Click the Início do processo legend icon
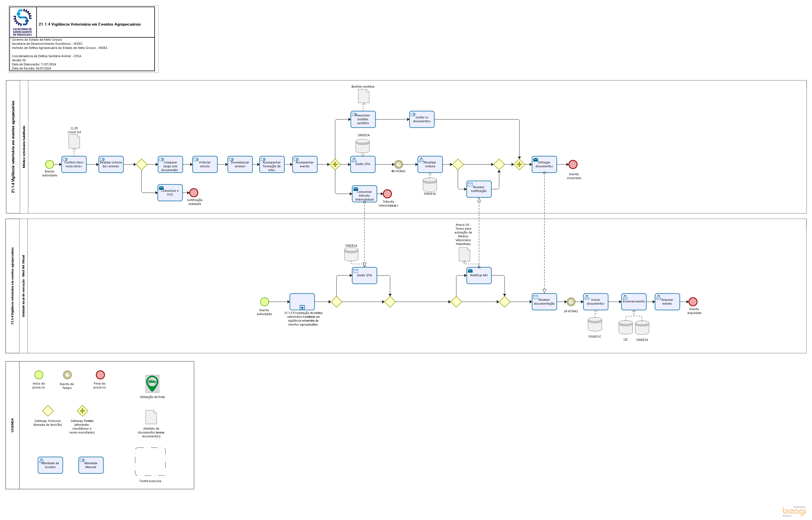812x520 pixels. [39, 375]
